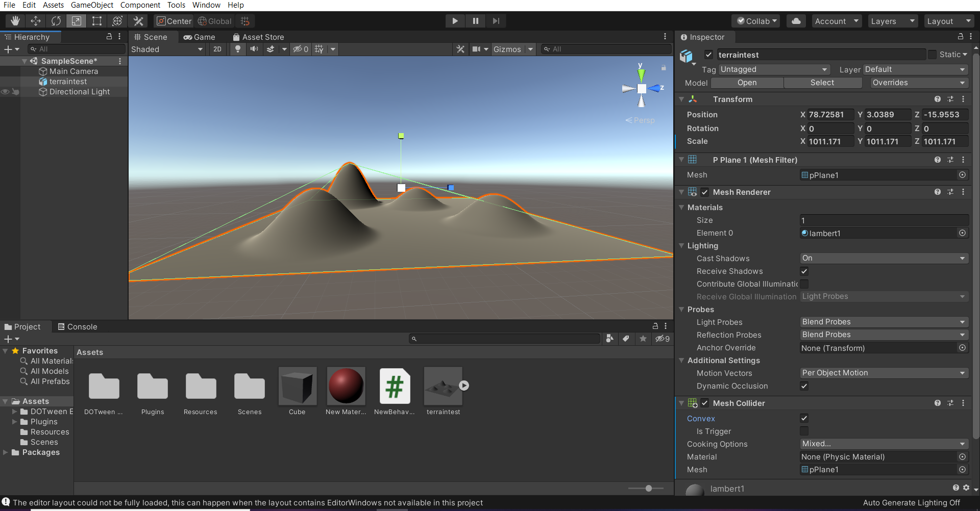Screen dimensions: 980x511
Task: Toggle 2D view mode
Action: pos(217,49)
